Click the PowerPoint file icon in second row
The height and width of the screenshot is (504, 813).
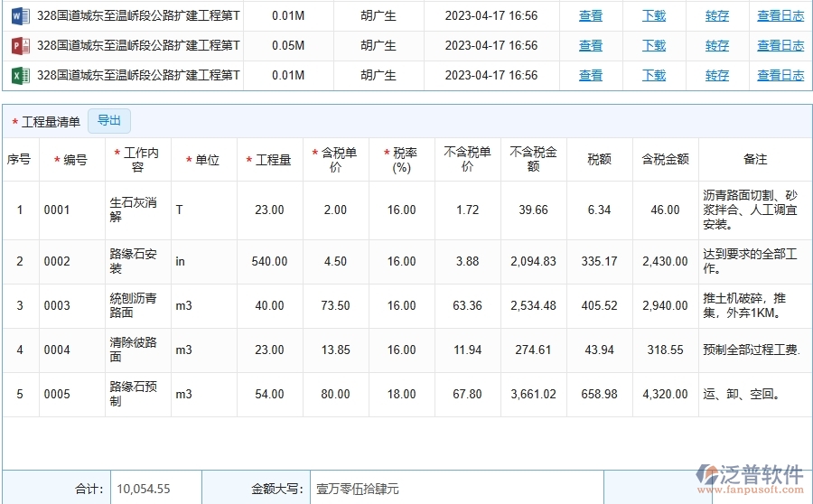[x=20, y=45]
